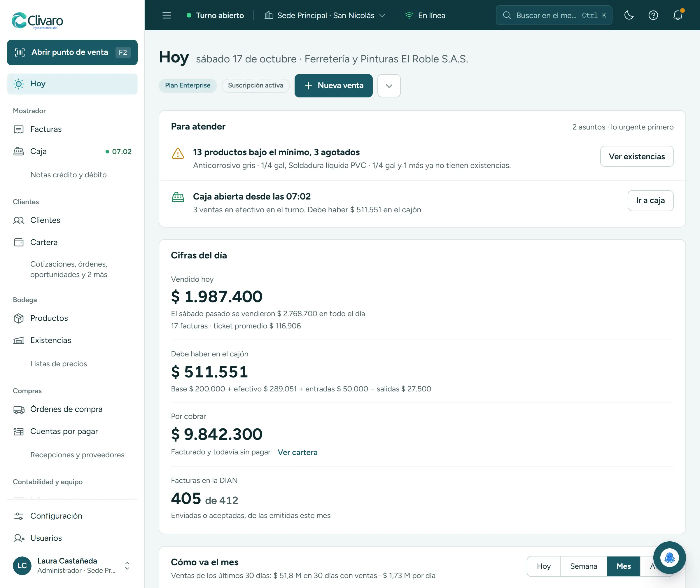Open Usuarios management

72,538
